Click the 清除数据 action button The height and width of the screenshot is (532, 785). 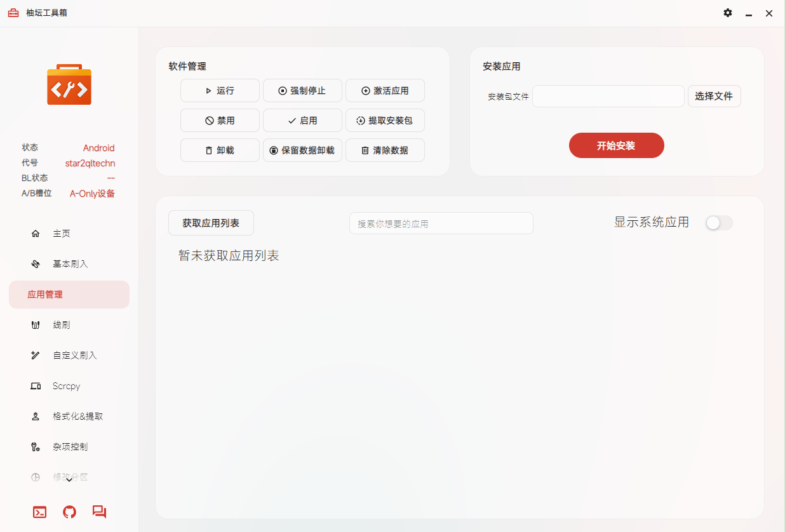(x=385, y=150)
